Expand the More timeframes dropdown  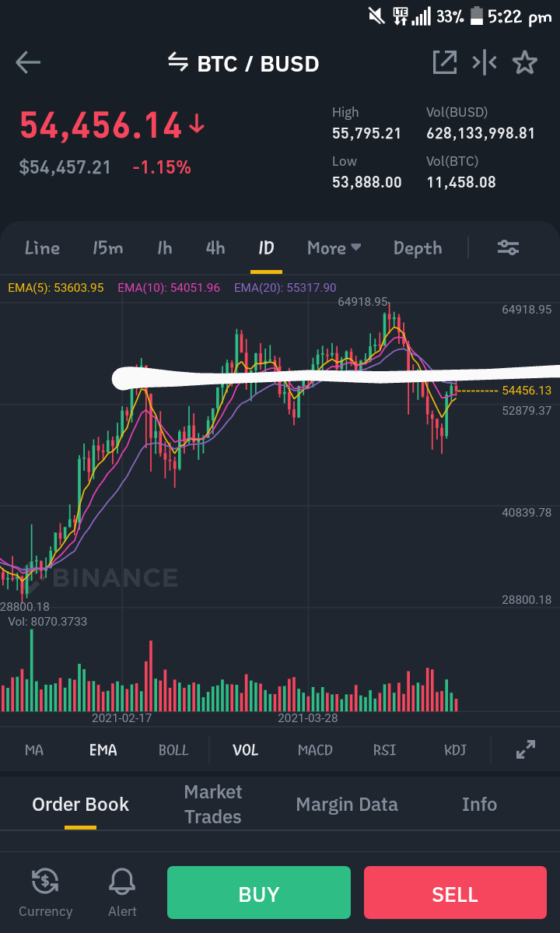[334, 247]
